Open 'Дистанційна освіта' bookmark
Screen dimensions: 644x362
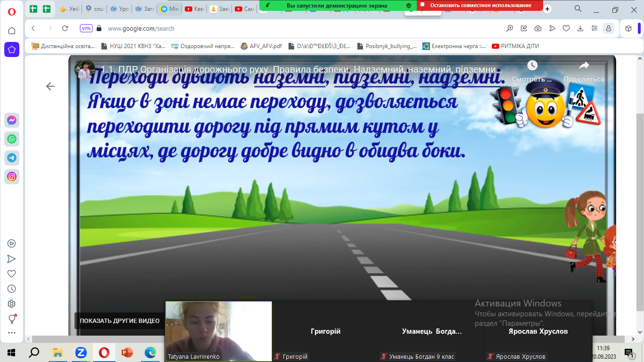63,46
